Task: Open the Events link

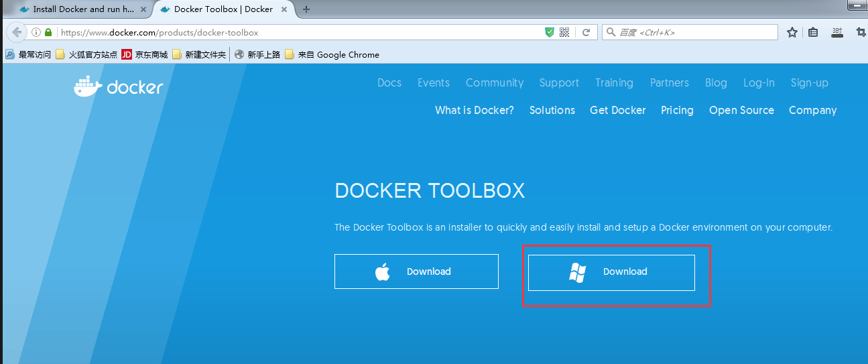Action: click(x=434, y=82)
